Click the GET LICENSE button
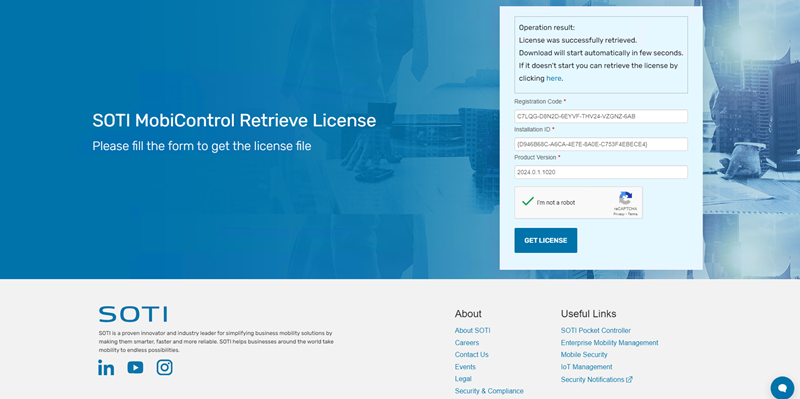 545,240
